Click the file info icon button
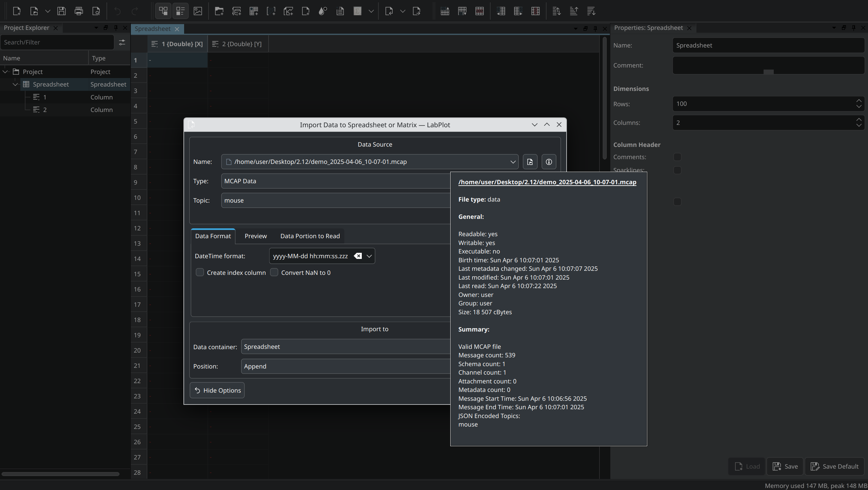 549,162
